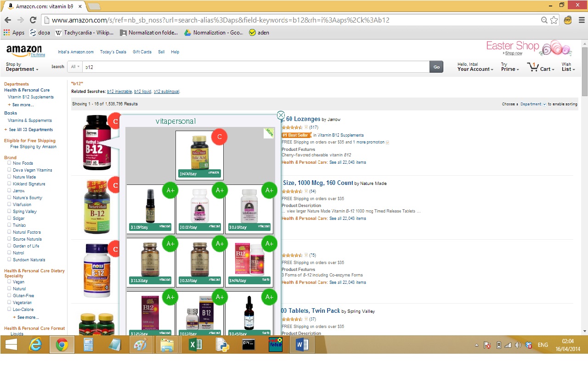Click the Go search button

pyautogui.click(x=436, y=67)
